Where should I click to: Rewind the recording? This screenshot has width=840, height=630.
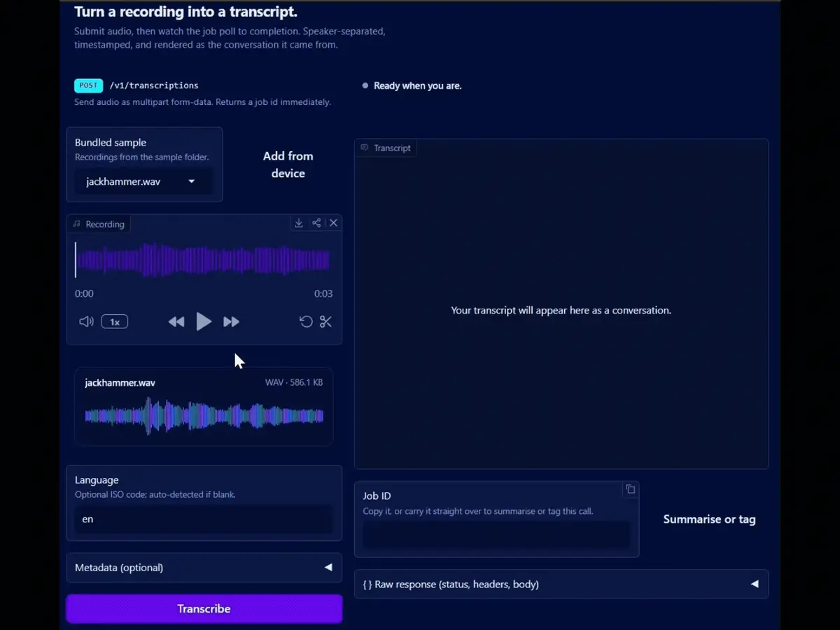click(x=176, y=322)
